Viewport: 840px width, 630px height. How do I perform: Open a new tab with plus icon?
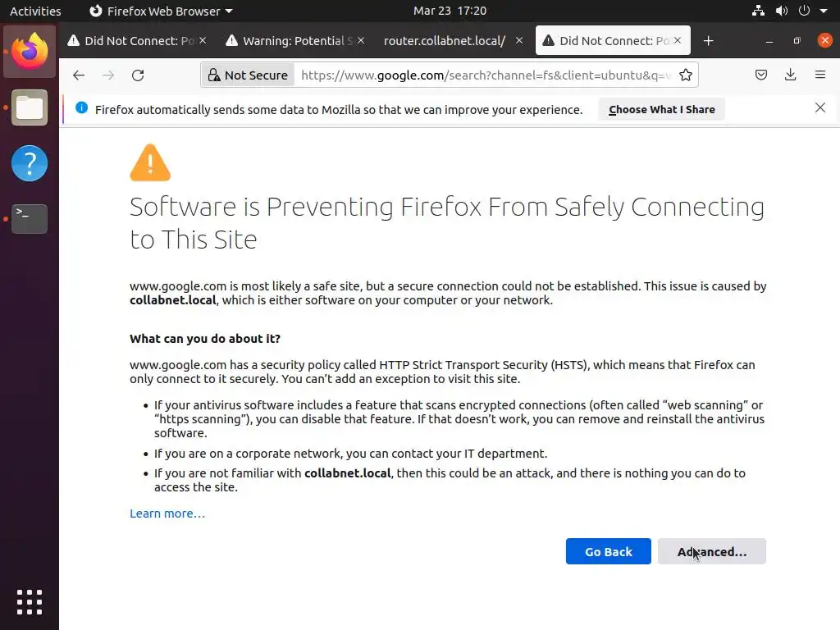pos(709,41)
